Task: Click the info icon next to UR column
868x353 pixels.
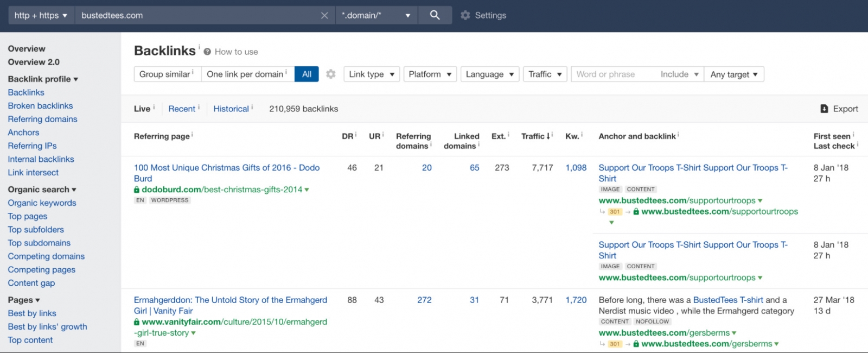Action: (x=383, y=134)
